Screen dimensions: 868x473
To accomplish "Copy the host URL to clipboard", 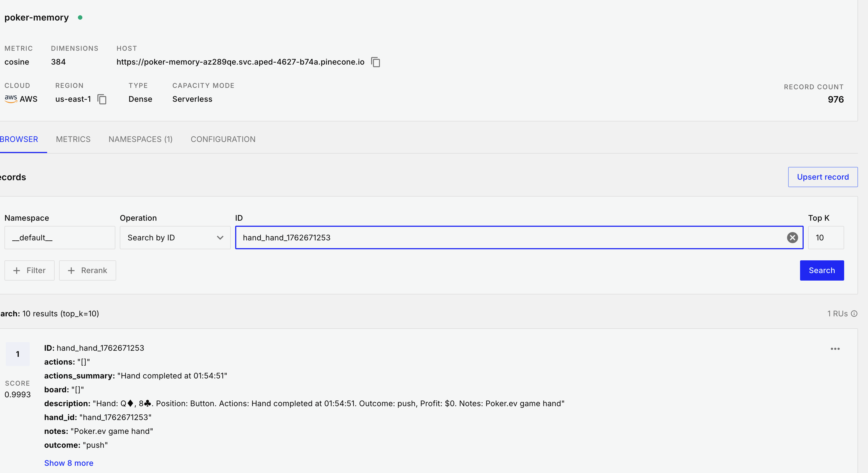I will [375, 62].
